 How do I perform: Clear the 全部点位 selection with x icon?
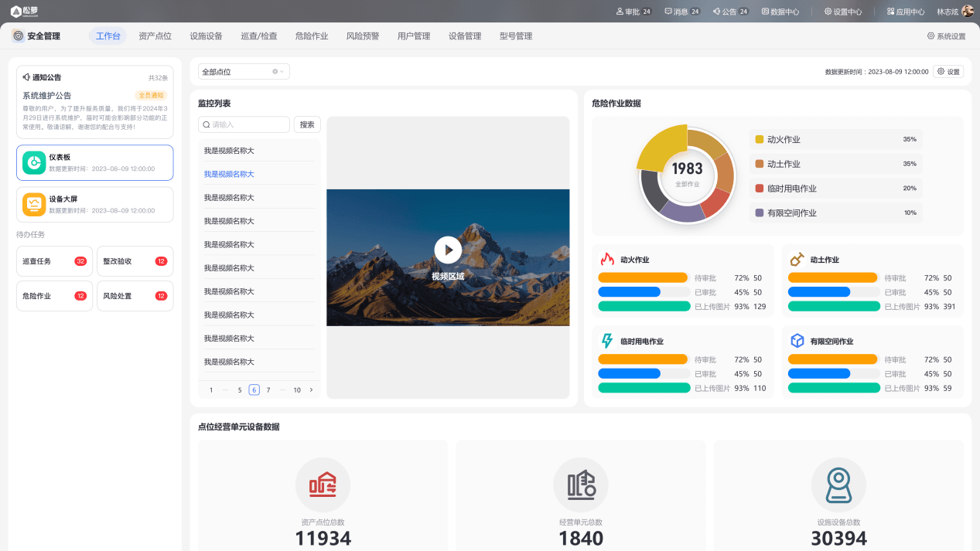click(275, 72)
